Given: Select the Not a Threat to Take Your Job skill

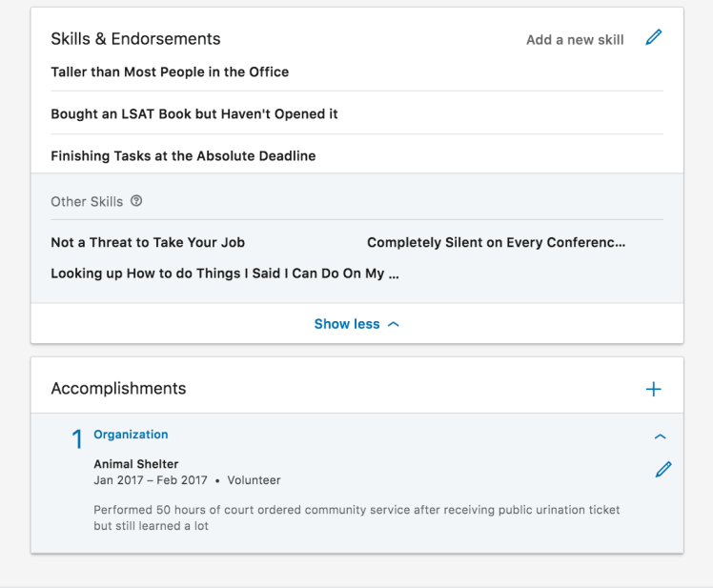Looking at the screenshot, I should pyautogui.click(x=148, y=243).
